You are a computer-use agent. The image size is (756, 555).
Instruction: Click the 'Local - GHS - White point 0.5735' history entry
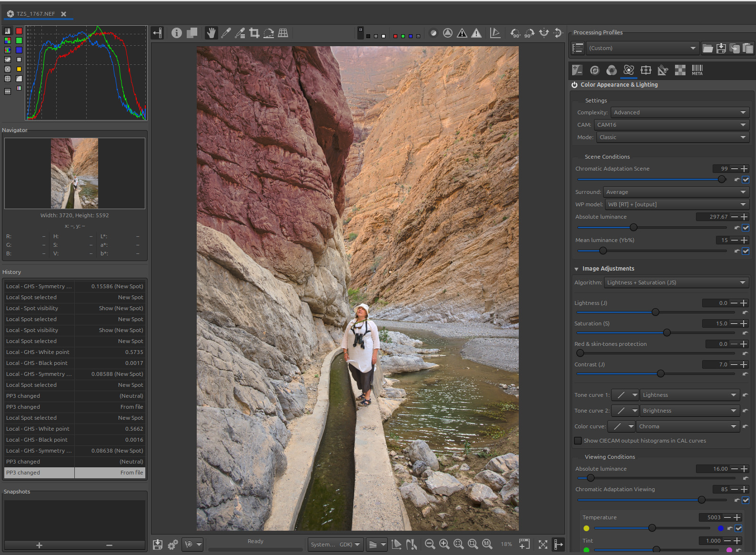(x=74, y=352)
